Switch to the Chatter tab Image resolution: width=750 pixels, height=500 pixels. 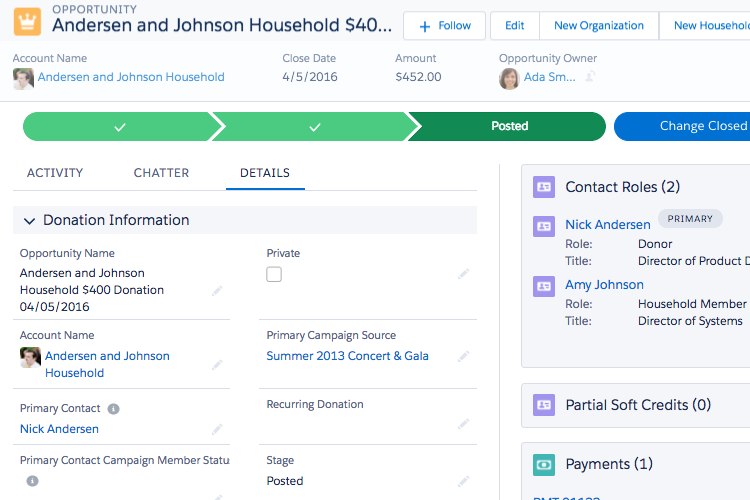coord(161,173)
